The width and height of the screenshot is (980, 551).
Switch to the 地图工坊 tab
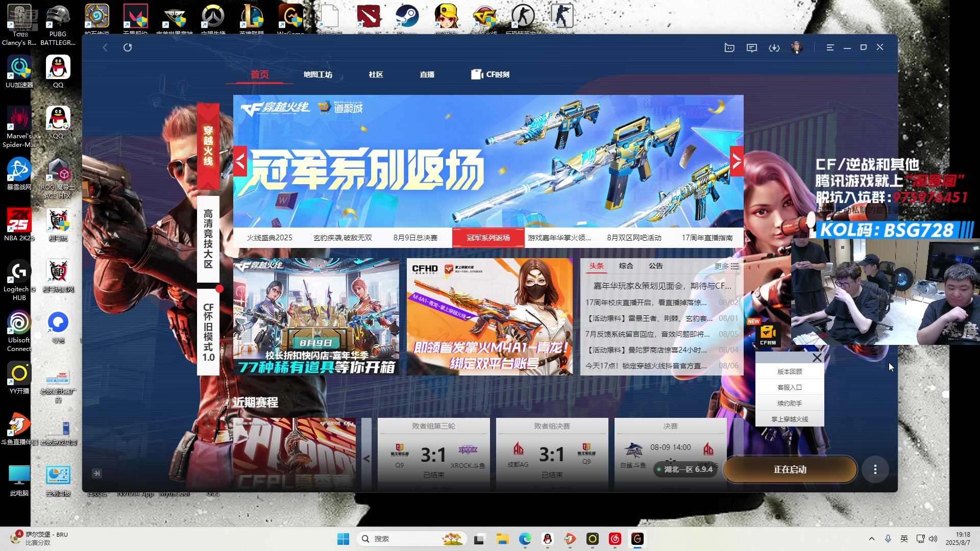(318, 74)
